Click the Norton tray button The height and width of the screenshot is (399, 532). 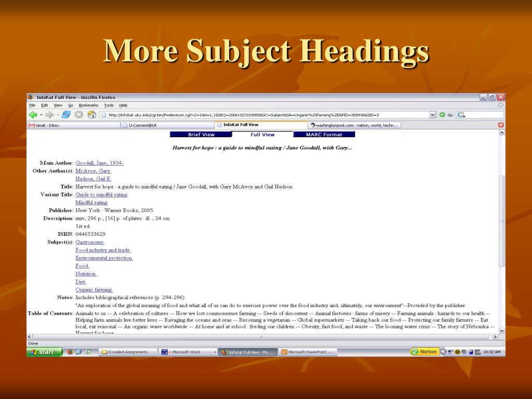[424, 352]
